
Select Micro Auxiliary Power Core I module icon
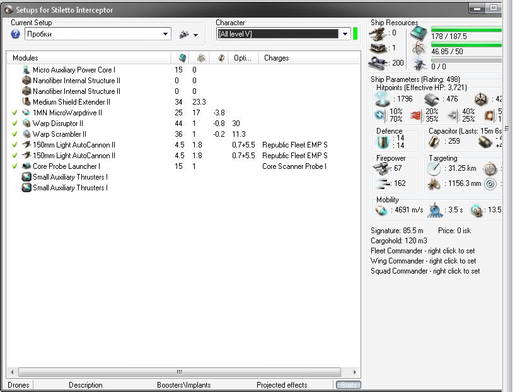coord(26,70)
